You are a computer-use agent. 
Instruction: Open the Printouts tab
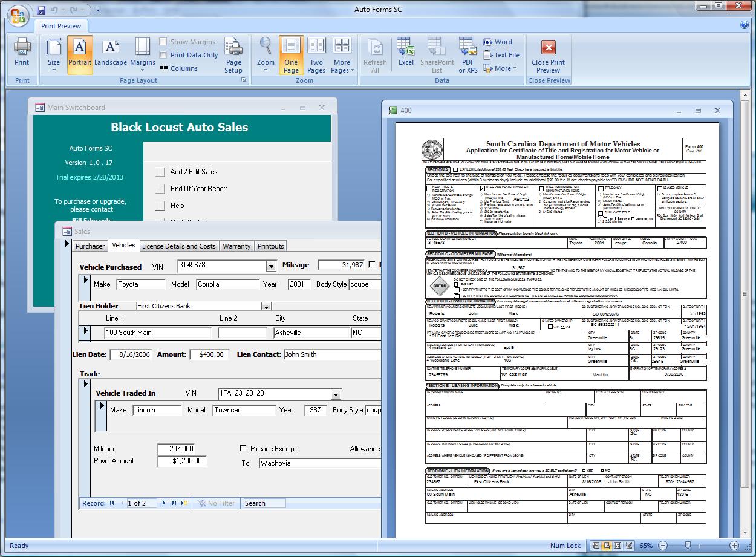tap(271, 246)
